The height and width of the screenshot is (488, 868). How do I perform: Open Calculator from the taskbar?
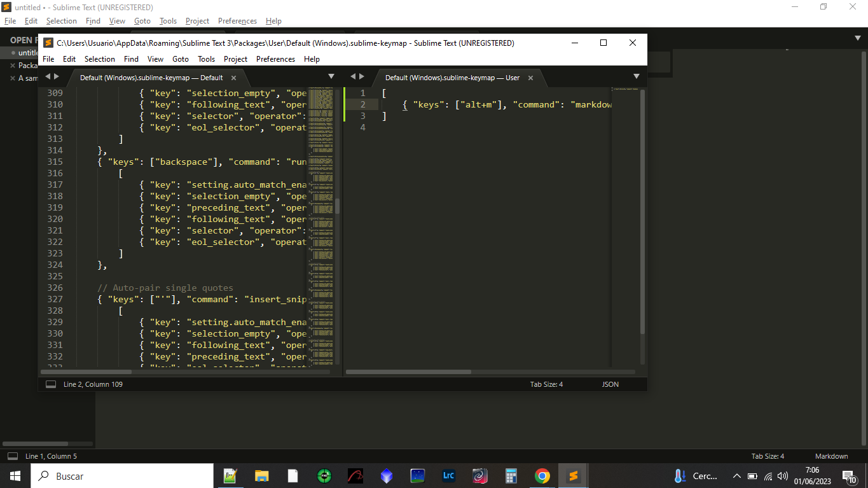click(x=511, y=476)
